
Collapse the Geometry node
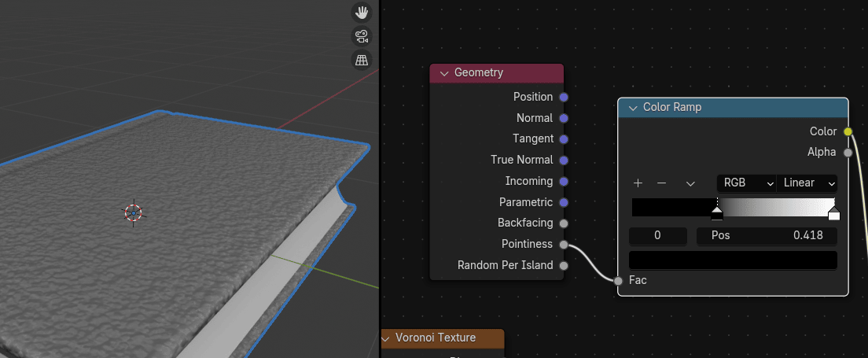tap(443, 73)
